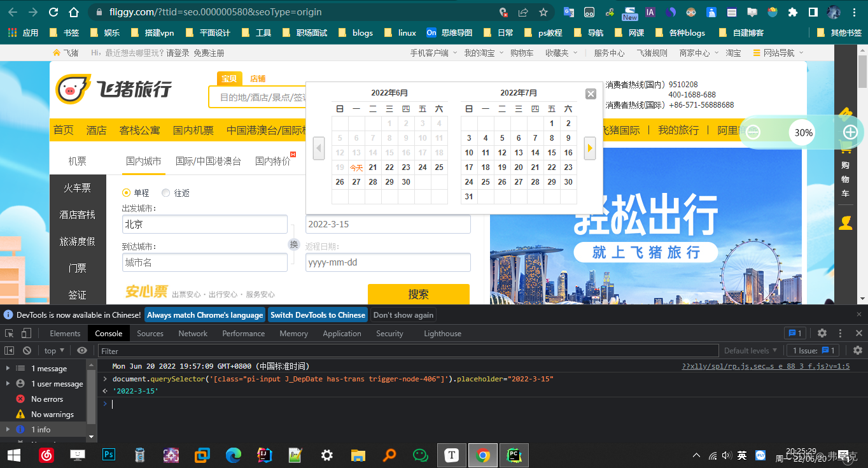Open DevTools more options kebab menu
The height and width of the screenshot is (468, 868).
pos(840,333)
